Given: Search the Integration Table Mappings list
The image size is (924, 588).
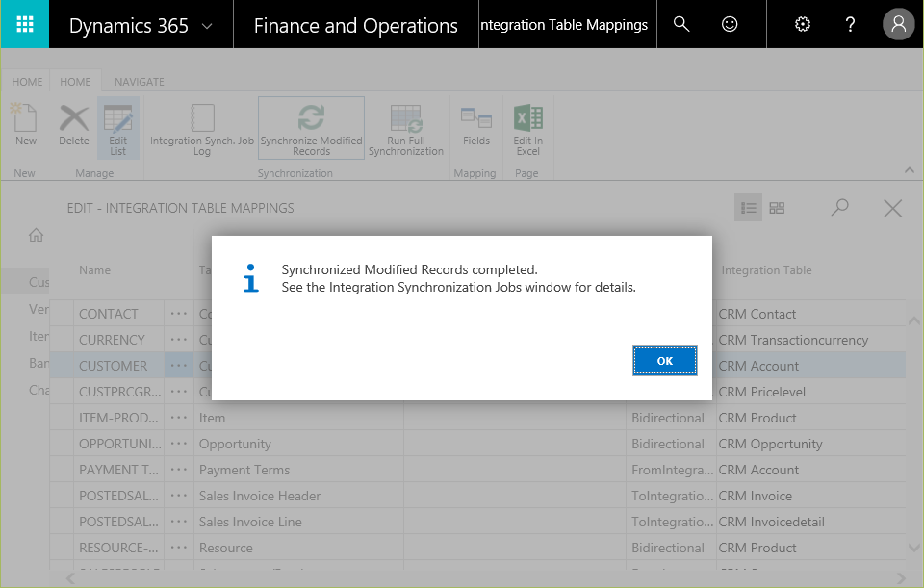Looking at the screenshot, I should [x=839, y=208].
